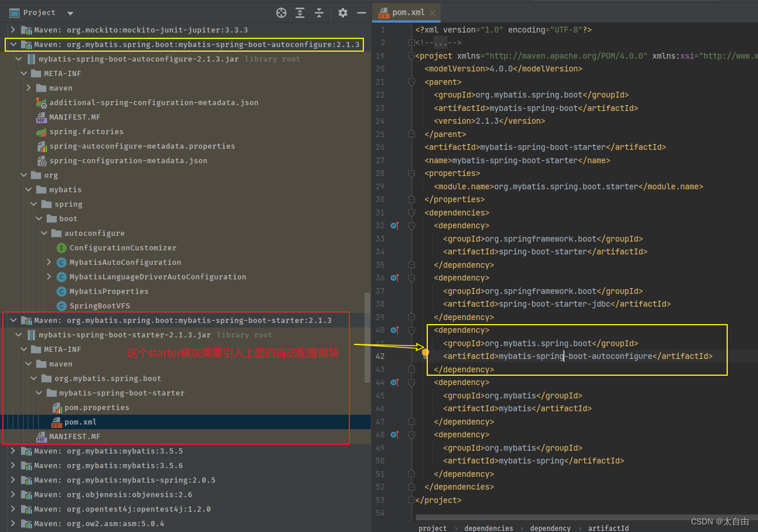
Task: Select Maven: org.mybatis:mybatis-spring:2.0.5 row
Action: tap(185, 480)
